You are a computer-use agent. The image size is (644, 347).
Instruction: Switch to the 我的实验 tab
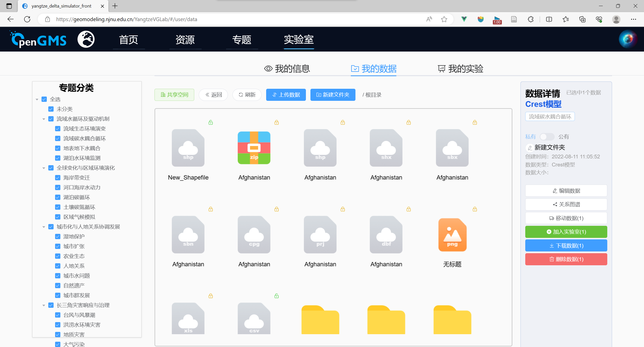click(460, 69)
